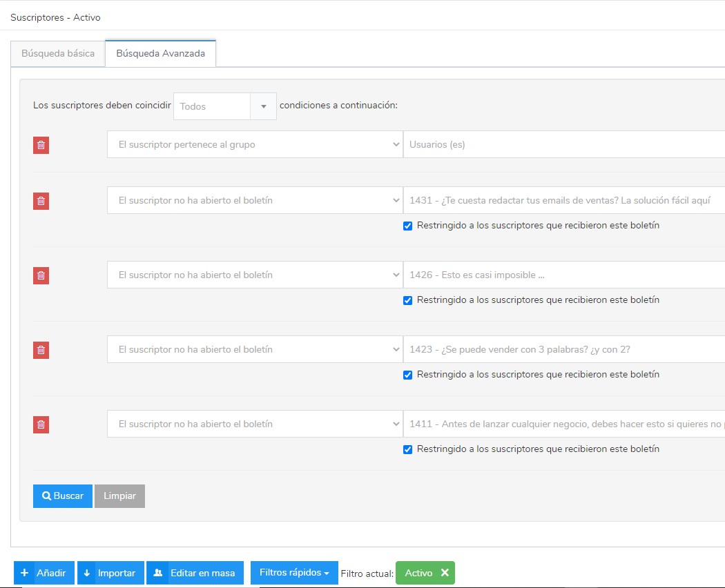Screen dimensions: 725x588
Task: Toggle the restriction checkbox under bulletin 1426
Action: (407, 300)
